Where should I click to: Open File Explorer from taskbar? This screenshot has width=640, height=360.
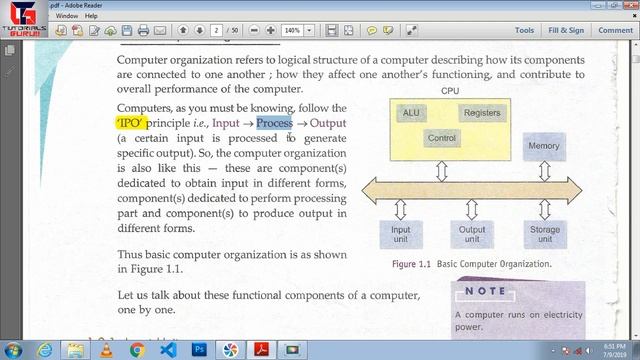tap(76, 350)
